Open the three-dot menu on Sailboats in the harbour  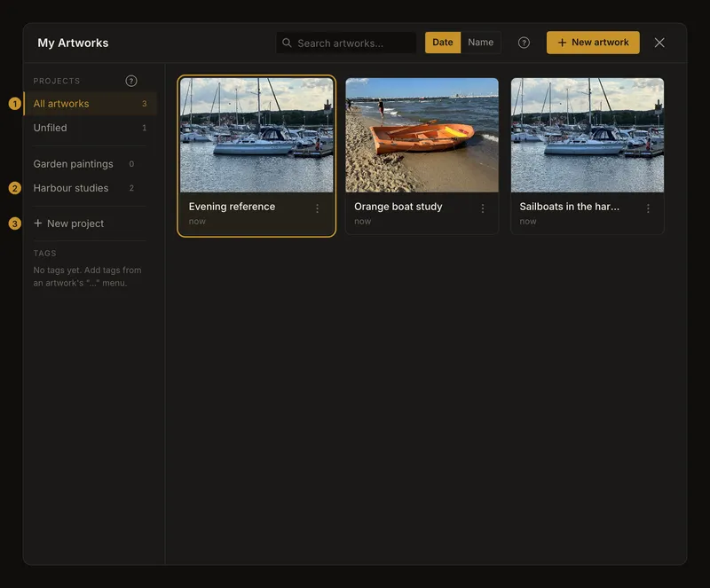point(648,208)
